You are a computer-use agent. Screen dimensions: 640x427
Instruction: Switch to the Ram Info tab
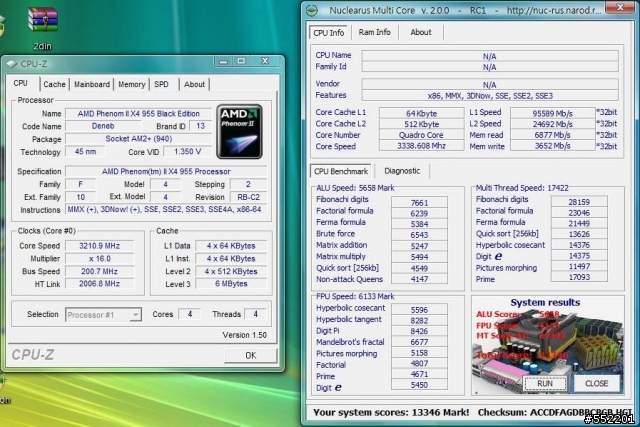point(374,32)
